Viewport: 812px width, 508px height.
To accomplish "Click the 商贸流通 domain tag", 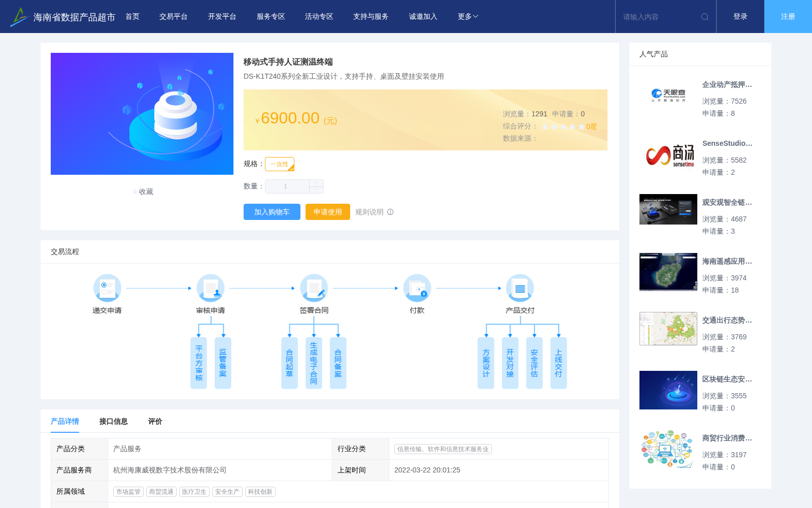I will [x=161, y=492].
